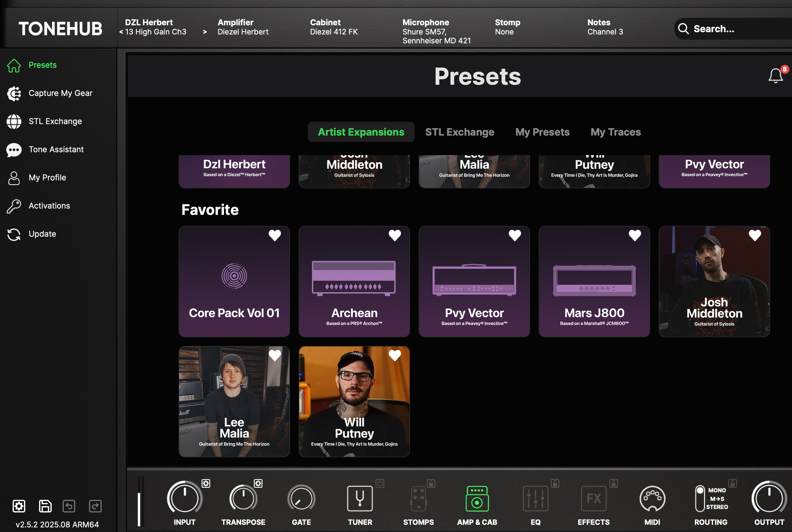Open Tone Assistant in the sidebar
The height and width of the screenshot is (532, 792).
pos(56,149)
